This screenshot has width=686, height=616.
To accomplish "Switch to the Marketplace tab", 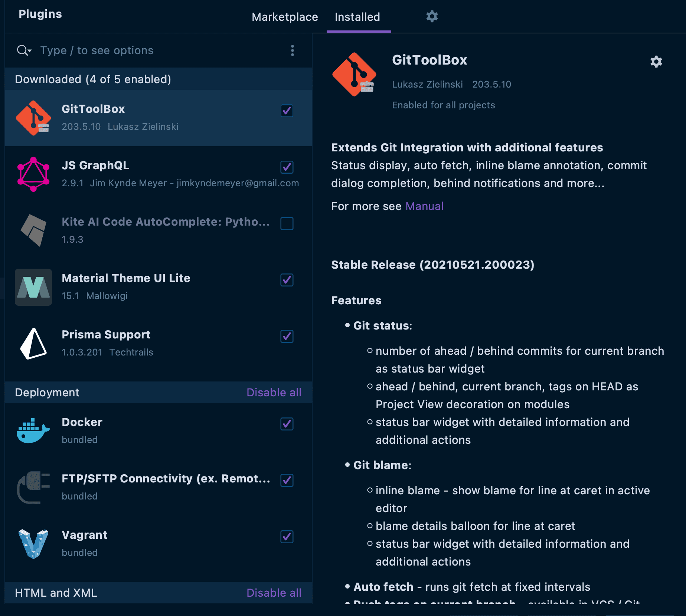I will 285,17.
